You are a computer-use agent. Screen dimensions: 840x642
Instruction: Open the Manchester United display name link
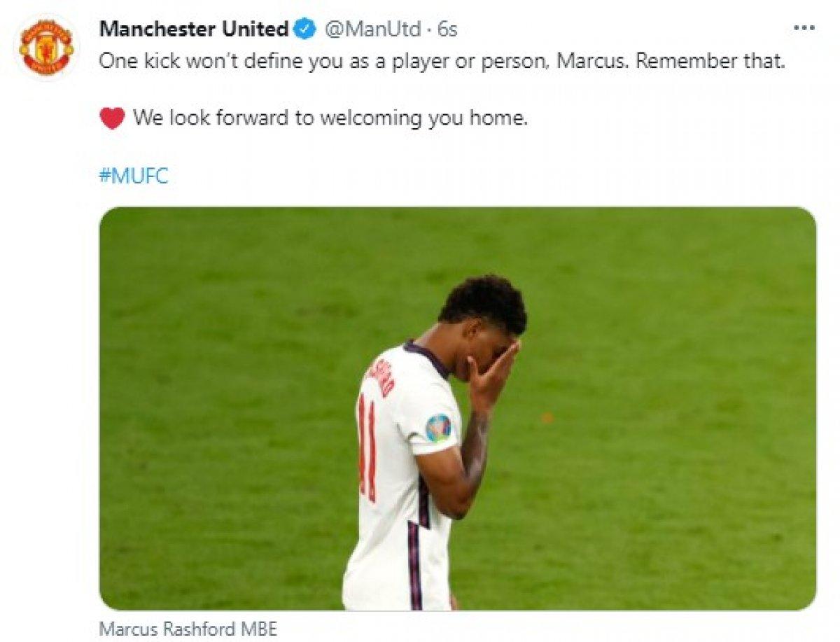[194, 29]
